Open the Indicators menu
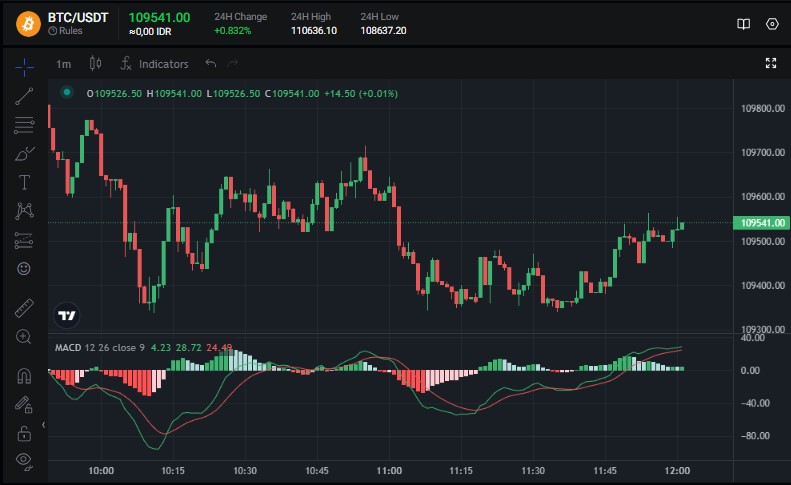This screenshot has height=485, width=791. pos(154,64)
